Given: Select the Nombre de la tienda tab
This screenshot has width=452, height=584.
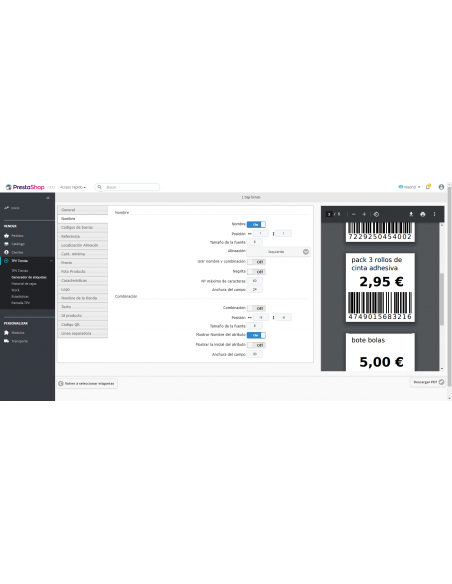Looking at the screenshot, I should click(x=82, y=298).
